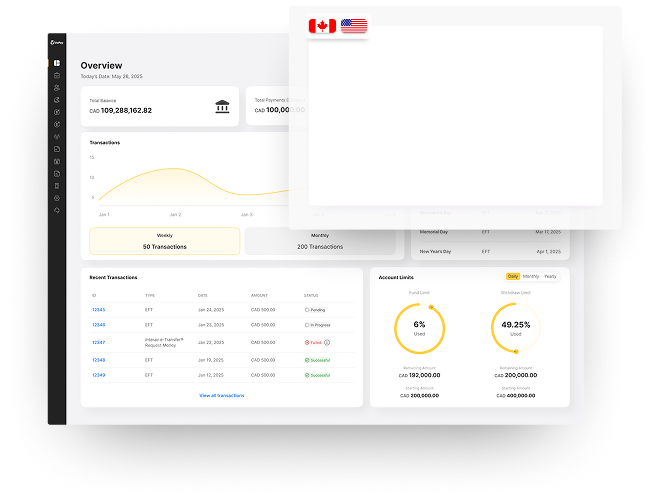
Task: Open transaction ID 12347
Action: (x=98, y=342)
